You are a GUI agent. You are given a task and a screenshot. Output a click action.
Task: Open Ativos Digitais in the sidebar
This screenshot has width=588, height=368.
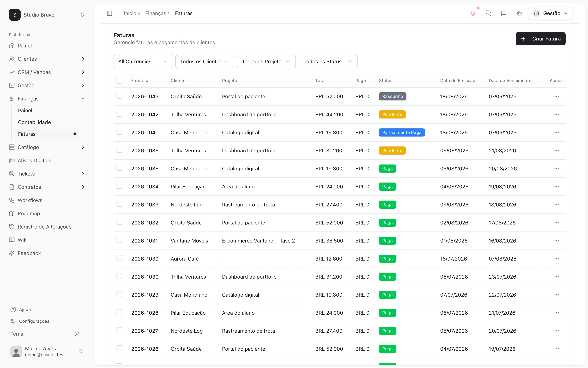[x=47, y=160]
